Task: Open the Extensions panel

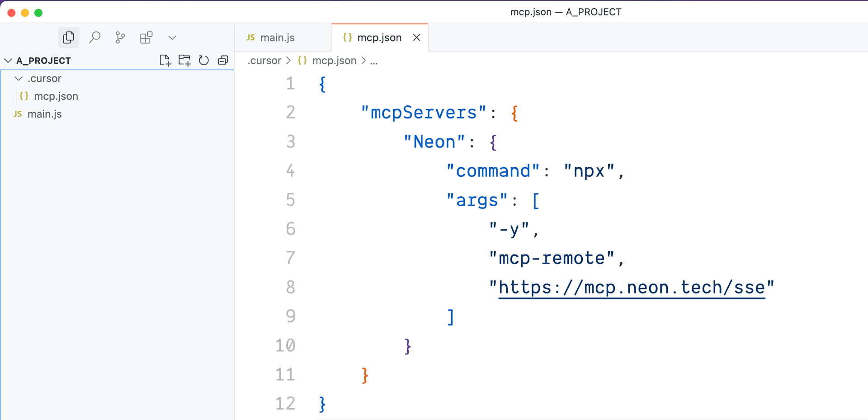Action: click(x=146, y=37)
